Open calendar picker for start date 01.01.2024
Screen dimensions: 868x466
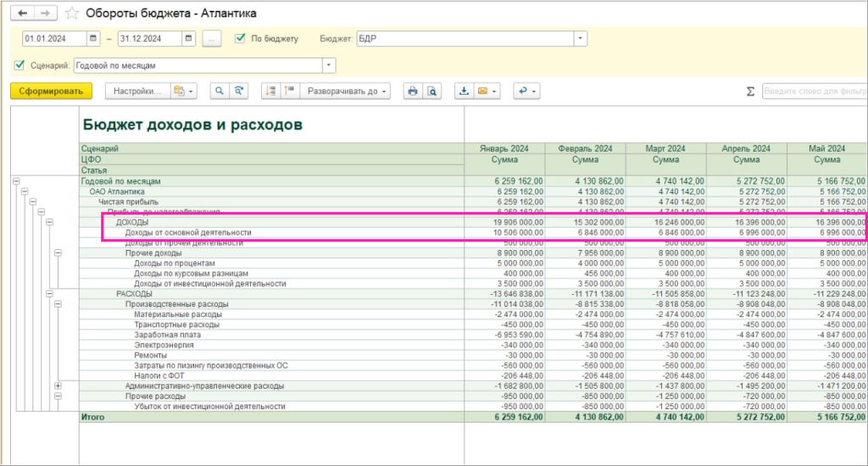tap(94, 39)
